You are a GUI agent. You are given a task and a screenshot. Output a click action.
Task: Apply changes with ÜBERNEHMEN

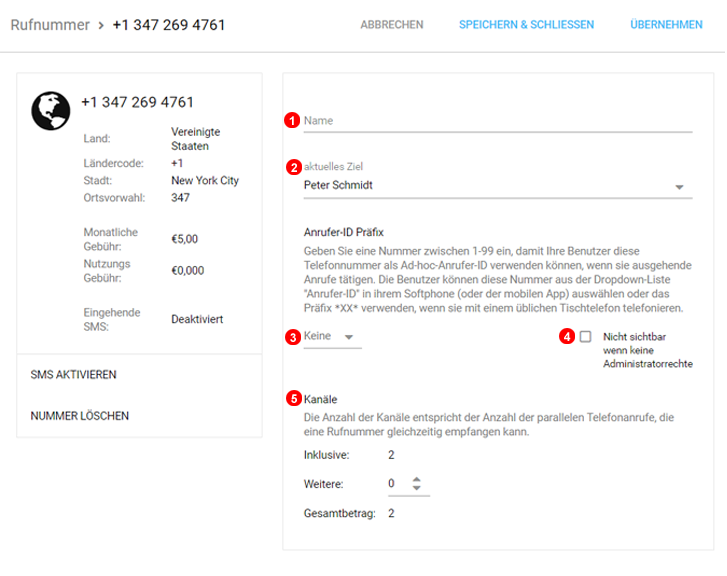[666, 25]
